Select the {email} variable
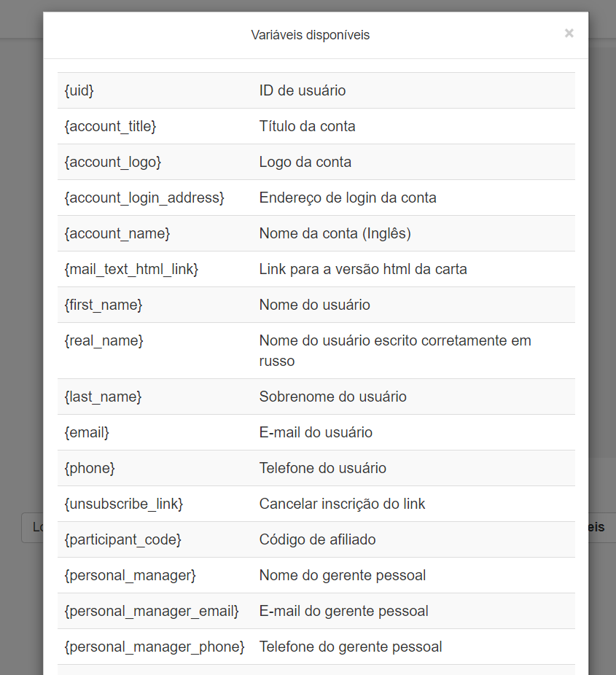The image size is (616, 675). [87, 432]
